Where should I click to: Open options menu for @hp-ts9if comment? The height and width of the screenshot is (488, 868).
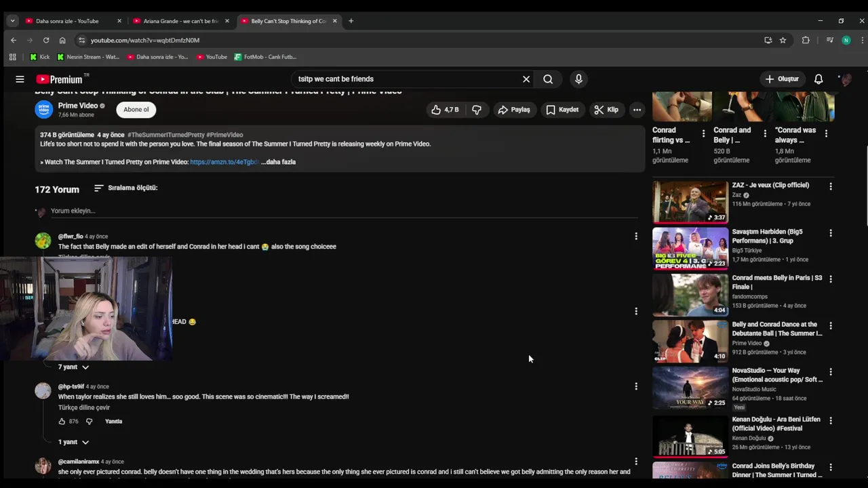(636, 386)
